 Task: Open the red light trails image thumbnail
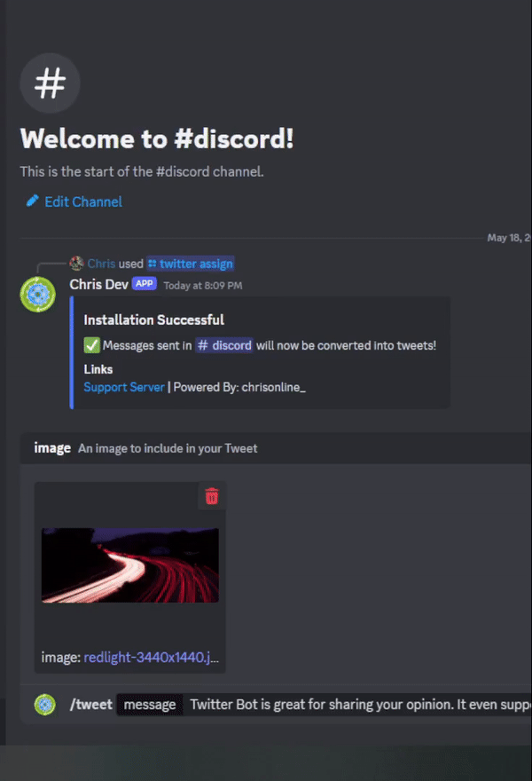pyautogui.click(x=129, y=565)
